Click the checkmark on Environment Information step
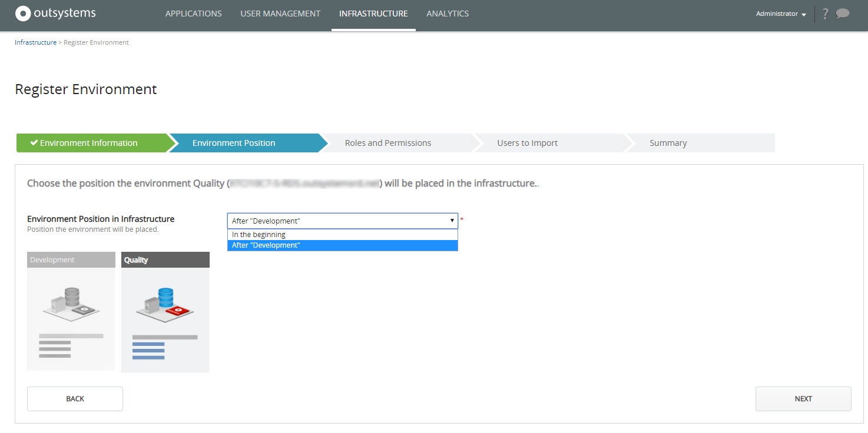The width and height of the screenshot is (868, 433). coord(34,142)
